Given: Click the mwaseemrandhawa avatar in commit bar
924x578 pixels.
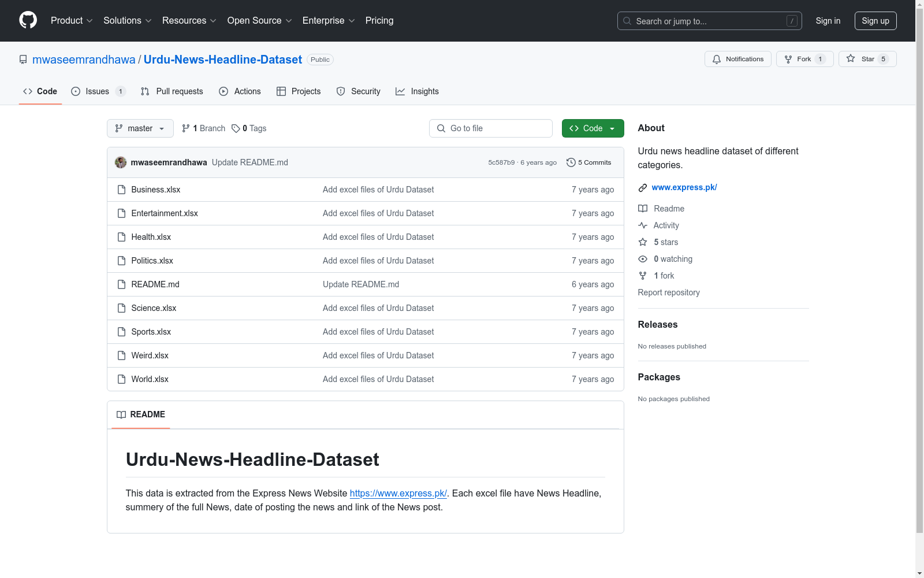Looking at the screenshot, I should tap(121, 162).
